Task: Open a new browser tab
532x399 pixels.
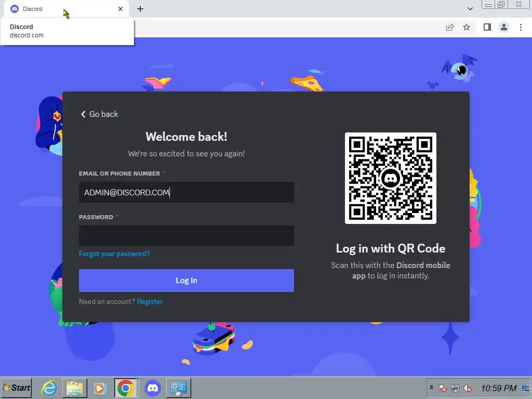Action: coord(140,9)
